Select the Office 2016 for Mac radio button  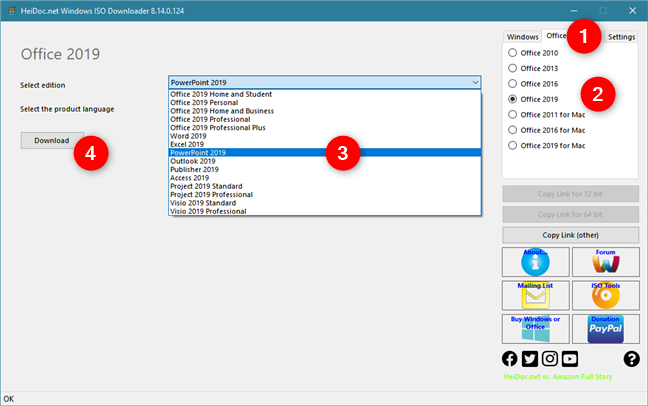coord(512,130)
